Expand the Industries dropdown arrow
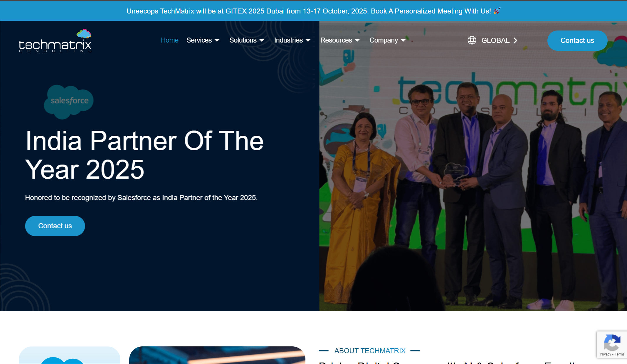Viewport: 627px width, 364px height. coord(308,40)
